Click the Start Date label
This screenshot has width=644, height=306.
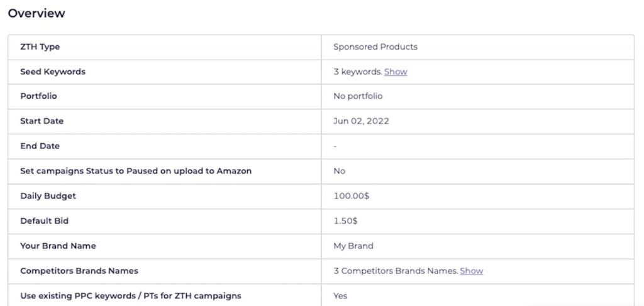tap(42, 121)
